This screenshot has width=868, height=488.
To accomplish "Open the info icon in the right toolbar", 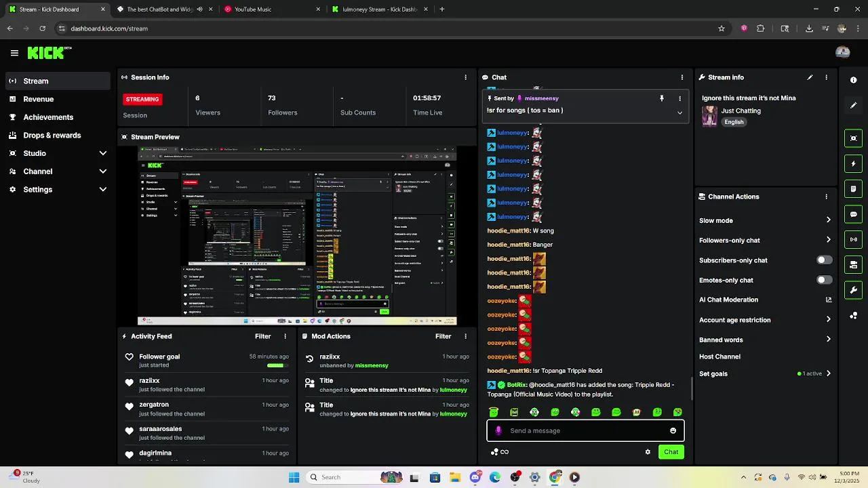I will 853,80.
